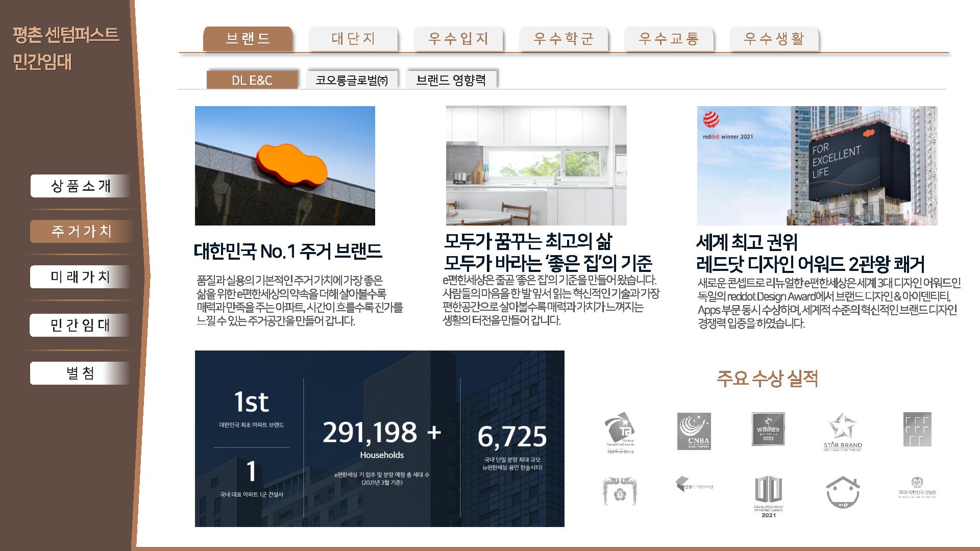Select the 브랜드 tab
980x551 pixels.
pos(248,39)
